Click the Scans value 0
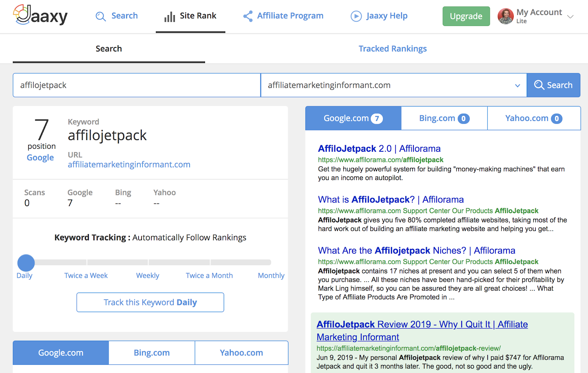The image size is (588, 373). point(27,203)
